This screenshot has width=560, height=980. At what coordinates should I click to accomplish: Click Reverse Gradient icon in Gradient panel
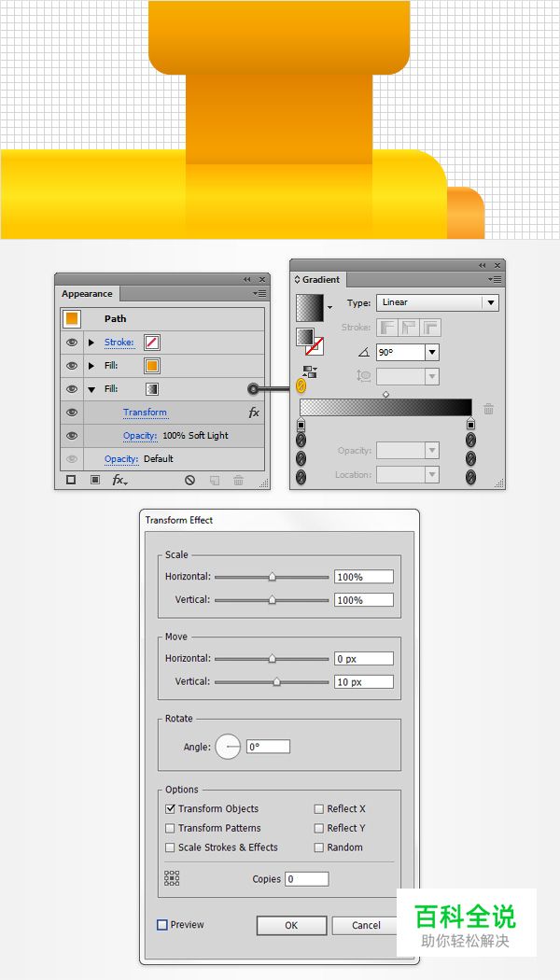(x=308, y=371)
